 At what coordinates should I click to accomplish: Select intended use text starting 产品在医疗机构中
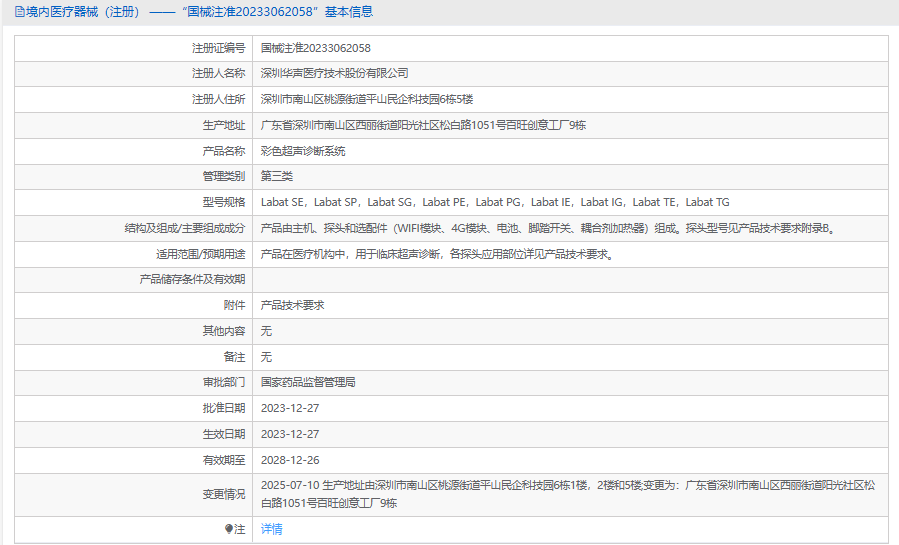tap(439, 254)
